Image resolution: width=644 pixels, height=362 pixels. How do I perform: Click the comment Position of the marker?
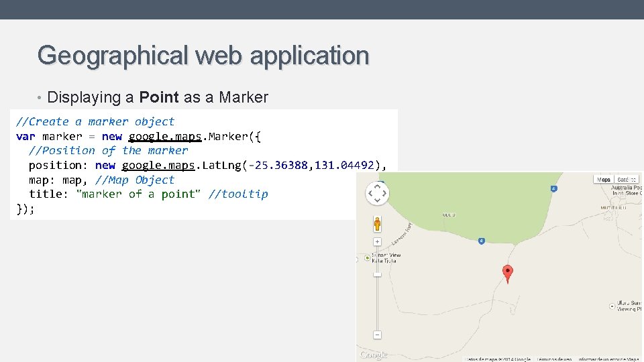pyautogui.click(x=109, y=150)
